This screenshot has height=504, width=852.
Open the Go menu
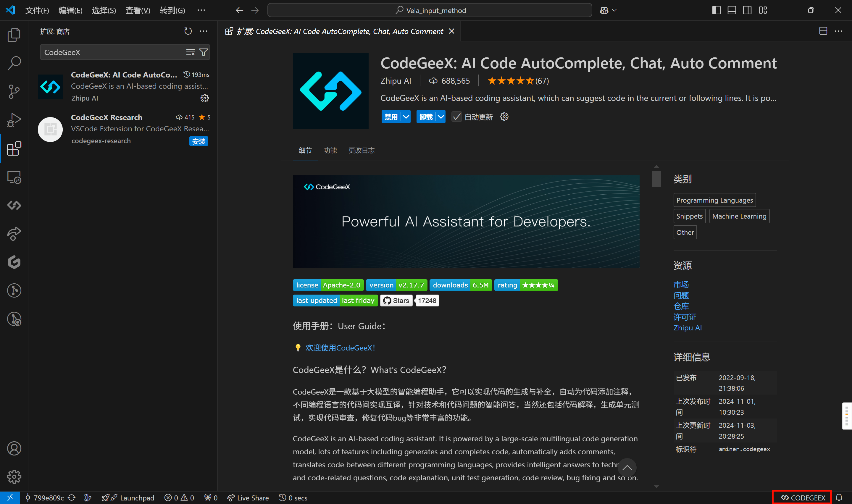pos(172,11)
